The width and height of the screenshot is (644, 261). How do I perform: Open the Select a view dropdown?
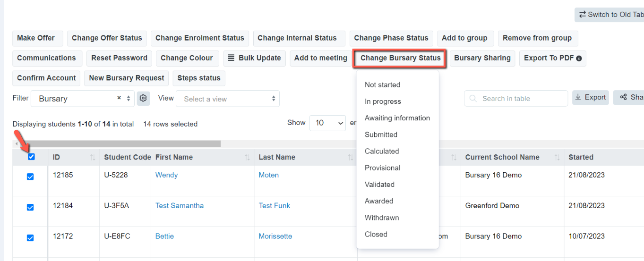pyautogui.click(x=228, y=99)
